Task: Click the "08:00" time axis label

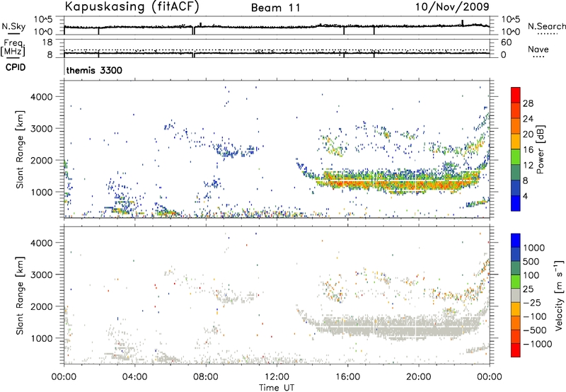Action: coord(206,377)
